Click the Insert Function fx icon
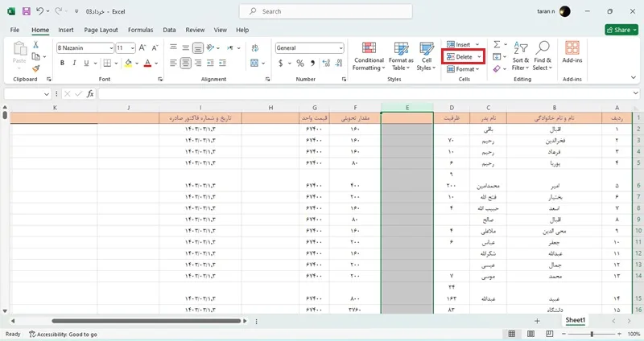 click(90, 94)
